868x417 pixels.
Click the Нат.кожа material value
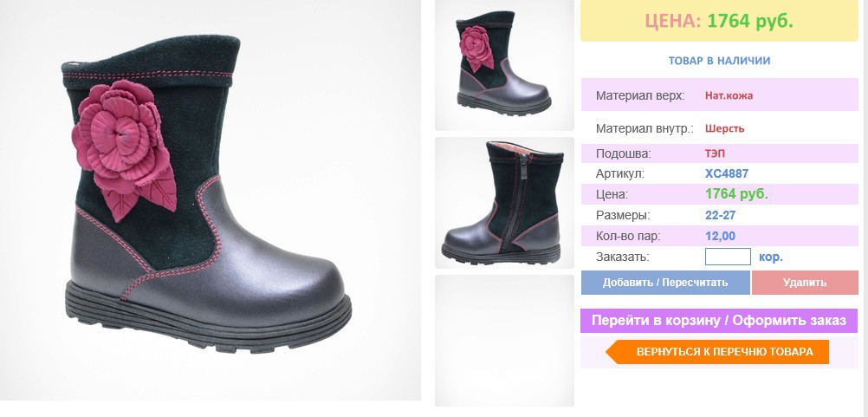(729, 95)
